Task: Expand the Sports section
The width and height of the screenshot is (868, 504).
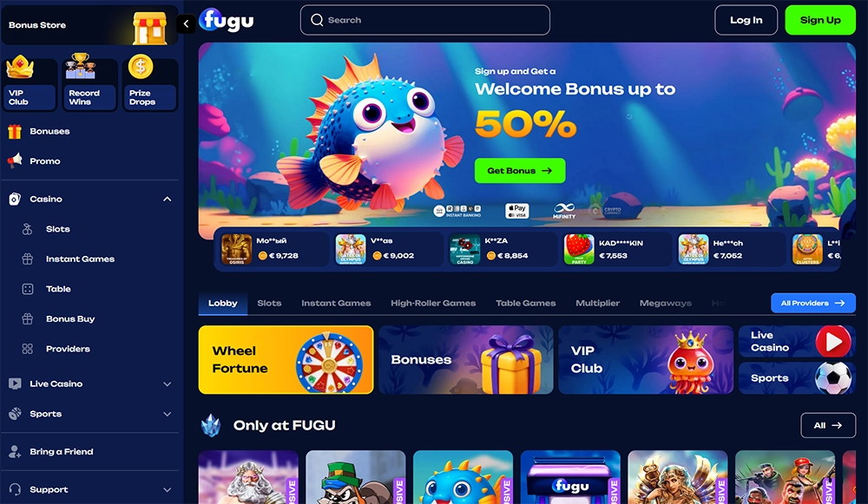Action: [168, 414]
